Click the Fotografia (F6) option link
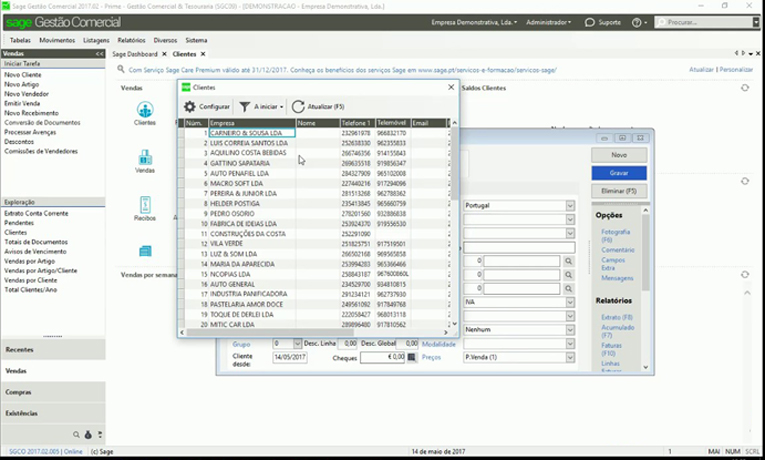The height and width of the screenshot is (460, 765). tap(615, 236)
